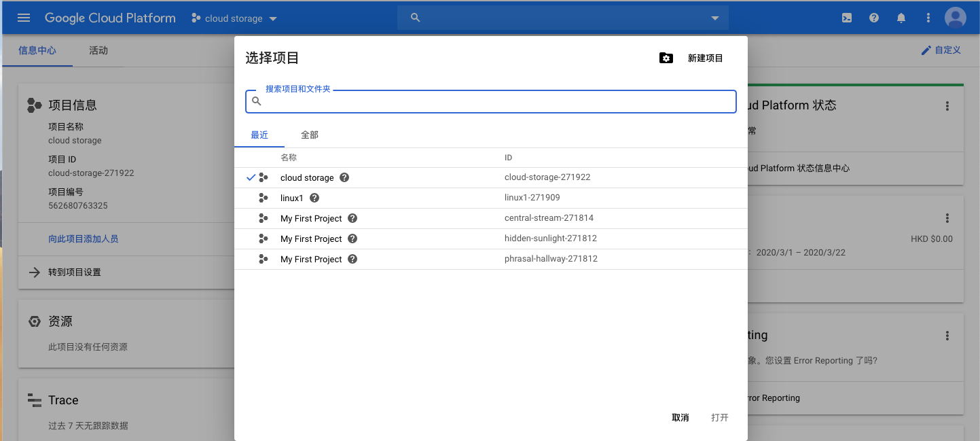Open the 向此项目添加人员 link
980x441 pixels.
(x=84, y=239)
